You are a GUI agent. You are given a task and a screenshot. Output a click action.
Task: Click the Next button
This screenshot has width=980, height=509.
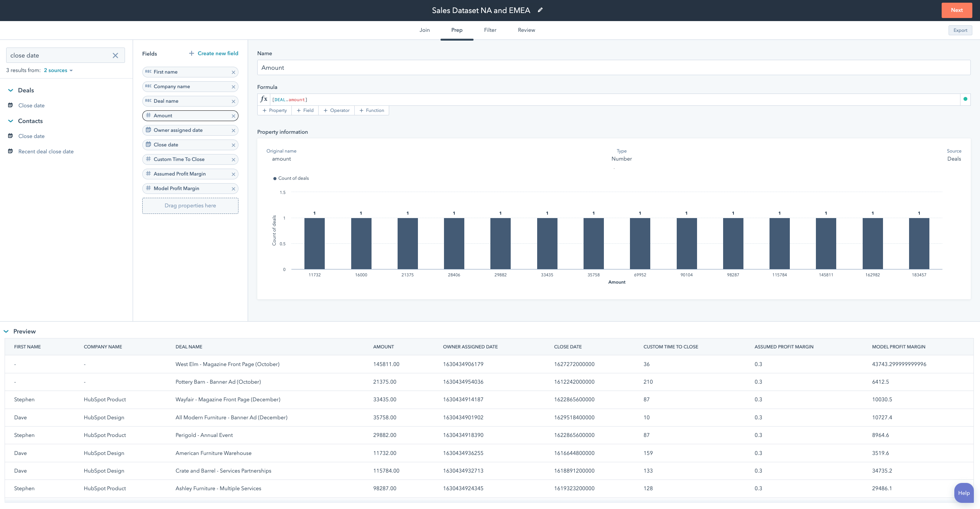(957, 10)
